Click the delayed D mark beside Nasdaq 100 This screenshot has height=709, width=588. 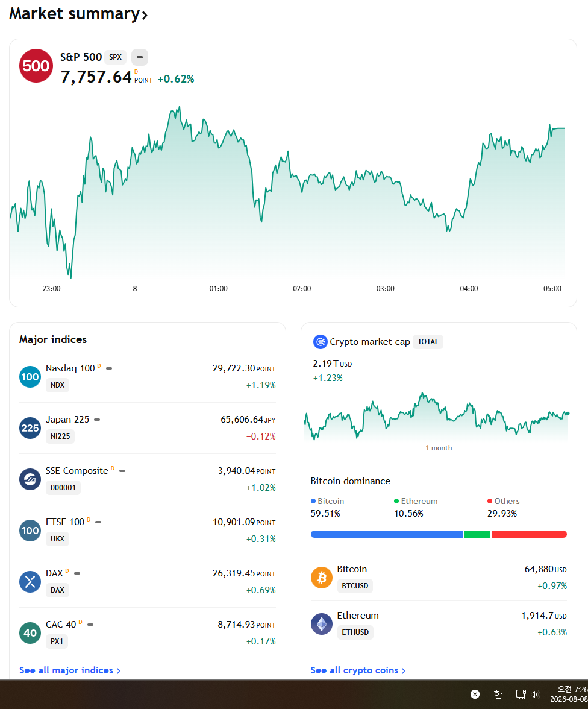[99, 366]
